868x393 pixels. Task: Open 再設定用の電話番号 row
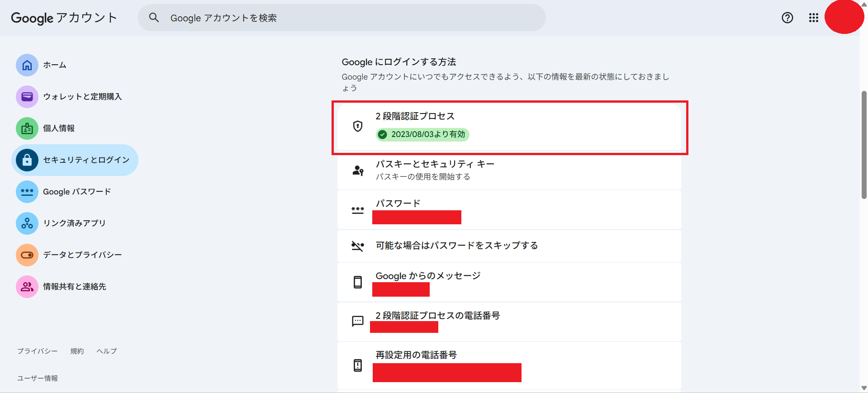pos(509,365)
